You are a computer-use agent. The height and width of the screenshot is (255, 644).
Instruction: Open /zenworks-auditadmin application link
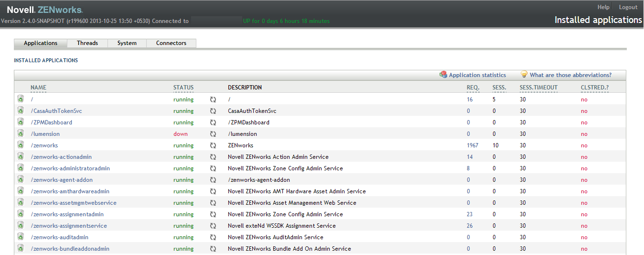coord(60,237)
